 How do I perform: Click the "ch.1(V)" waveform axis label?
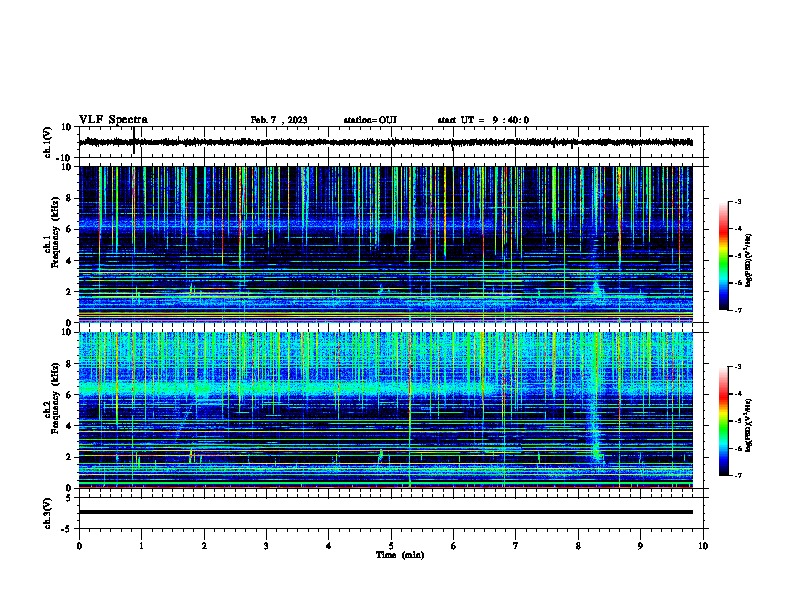(48, 142)
